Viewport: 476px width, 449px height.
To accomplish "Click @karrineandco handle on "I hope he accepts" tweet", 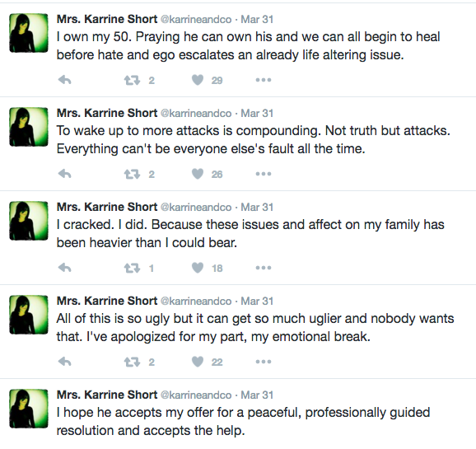I will [196, 395].
